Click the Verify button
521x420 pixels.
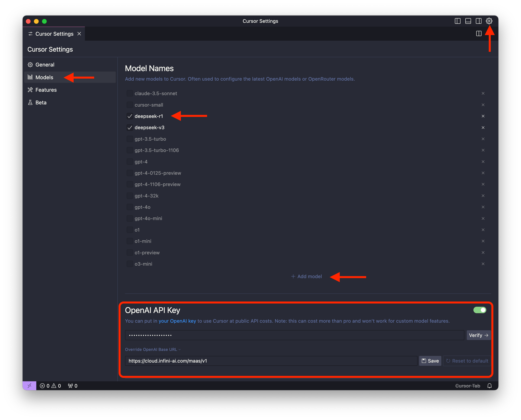478,335
